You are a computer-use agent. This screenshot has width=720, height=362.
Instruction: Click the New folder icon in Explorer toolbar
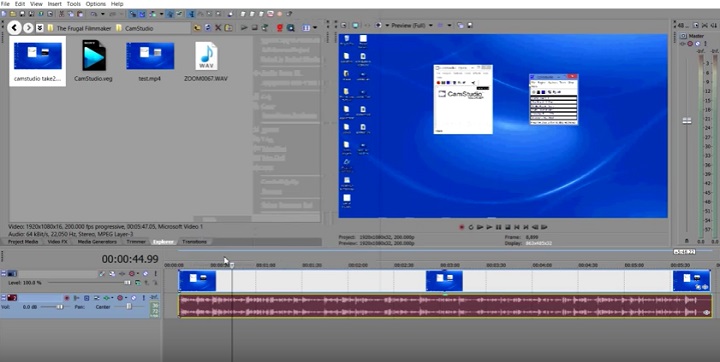click(228, 28)
